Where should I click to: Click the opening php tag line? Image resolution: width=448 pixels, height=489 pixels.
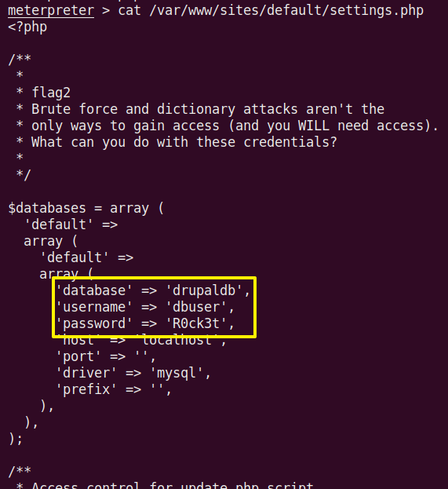tap(27, 27)
